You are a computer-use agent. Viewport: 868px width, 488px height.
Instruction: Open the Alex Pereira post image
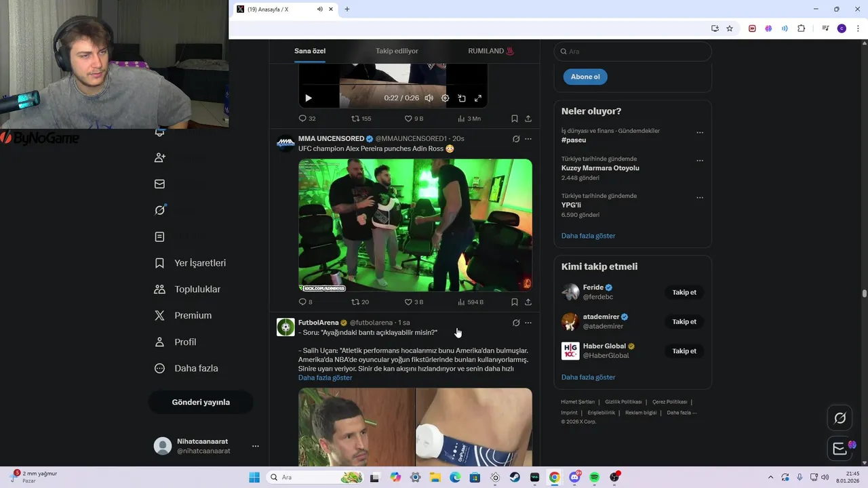415,225
